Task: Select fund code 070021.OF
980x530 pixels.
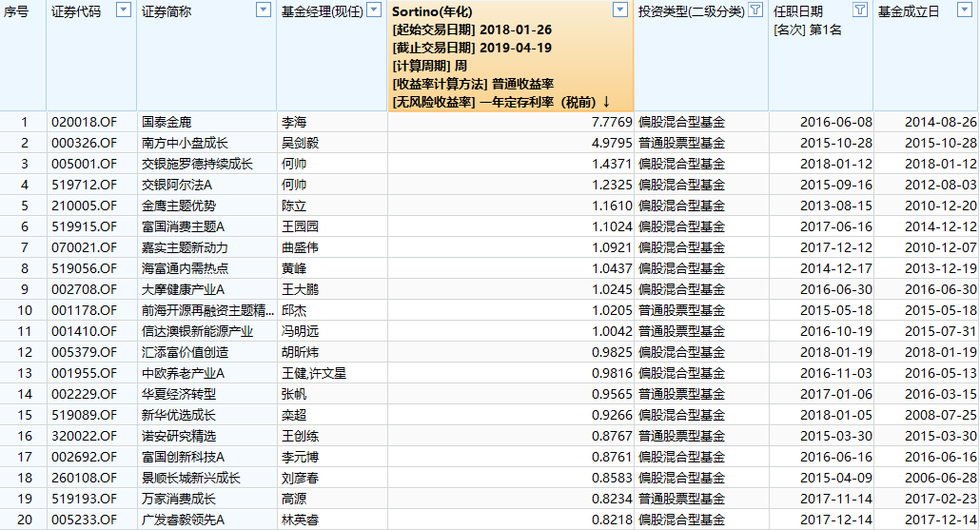Action: (84, 247)
